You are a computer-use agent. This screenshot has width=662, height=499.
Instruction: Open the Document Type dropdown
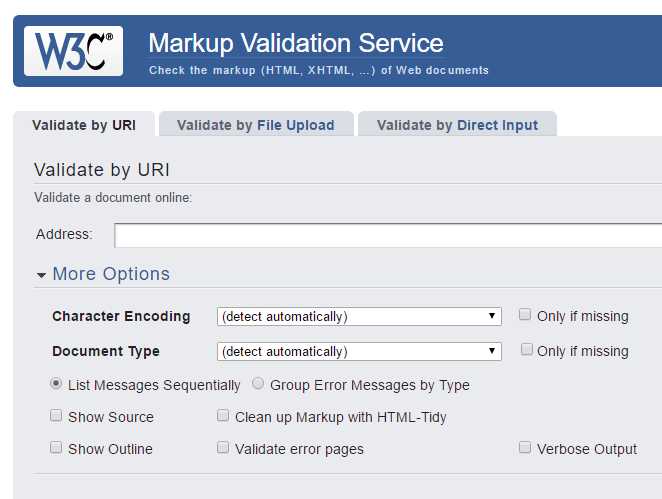(x=359, y=351)
